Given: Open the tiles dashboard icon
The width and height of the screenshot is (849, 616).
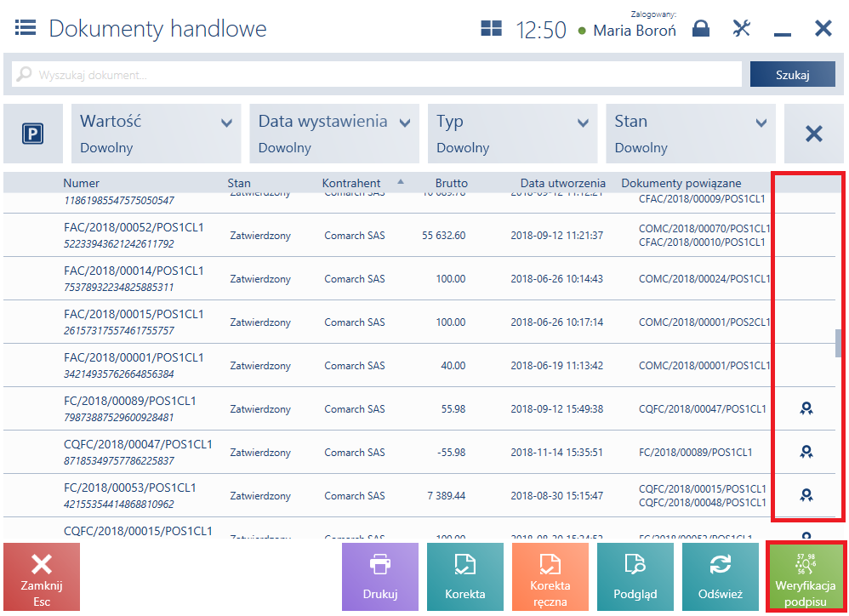Looking at the screenshot, I should 491,28.
